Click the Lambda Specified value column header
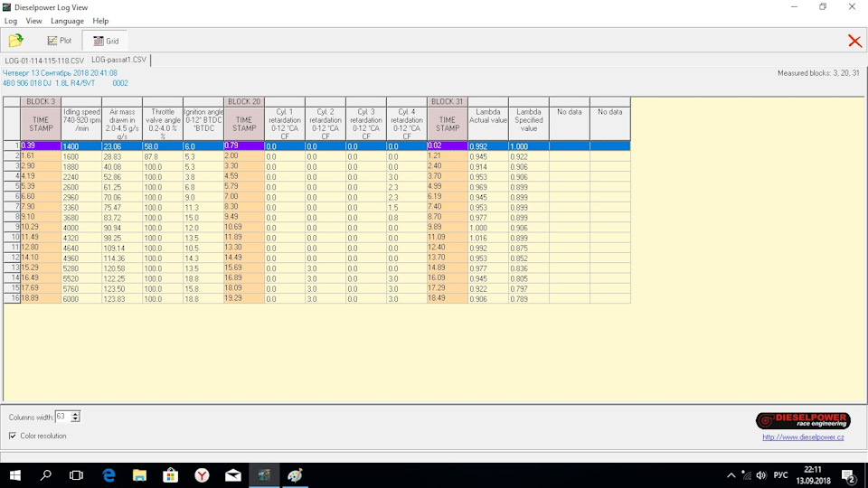This screenshot has height=488, width=868. pyautogui.click(x=529, y=124)
